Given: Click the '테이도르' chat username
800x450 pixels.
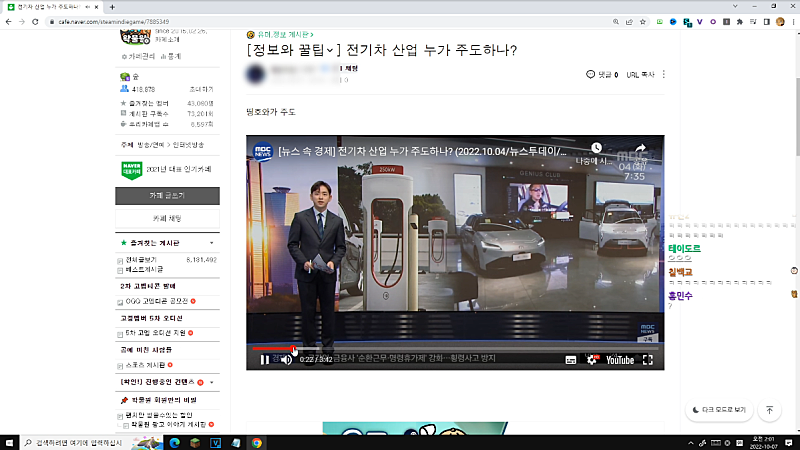Looking at the screenshot, I should pos(685,248).
